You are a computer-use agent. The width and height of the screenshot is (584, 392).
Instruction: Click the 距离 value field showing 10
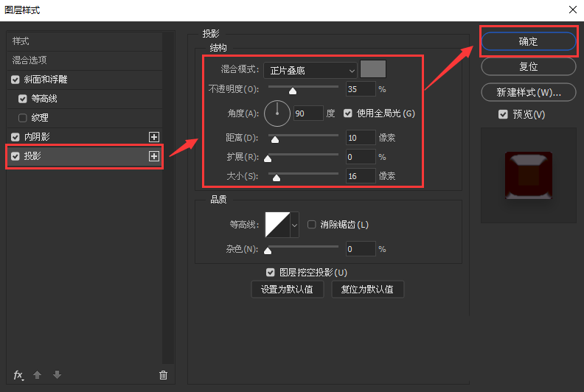tap(361, 138)
